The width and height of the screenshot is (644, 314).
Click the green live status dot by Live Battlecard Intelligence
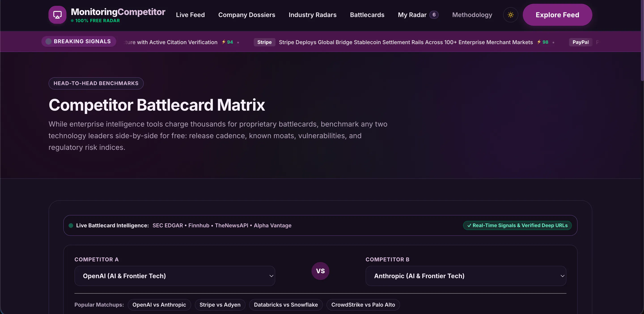[x=71, y=225]
